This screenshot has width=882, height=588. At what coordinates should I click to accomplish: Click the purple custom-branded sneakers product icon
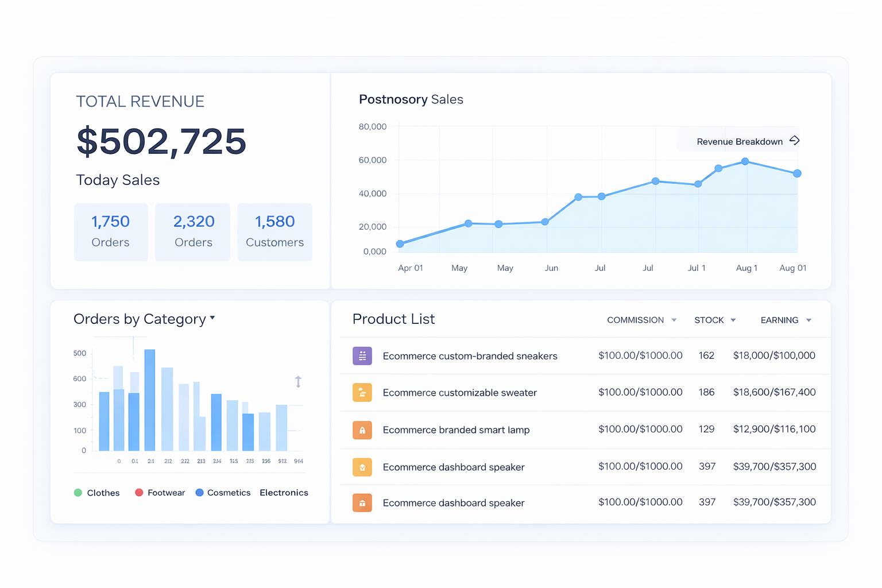pos(362,355)
